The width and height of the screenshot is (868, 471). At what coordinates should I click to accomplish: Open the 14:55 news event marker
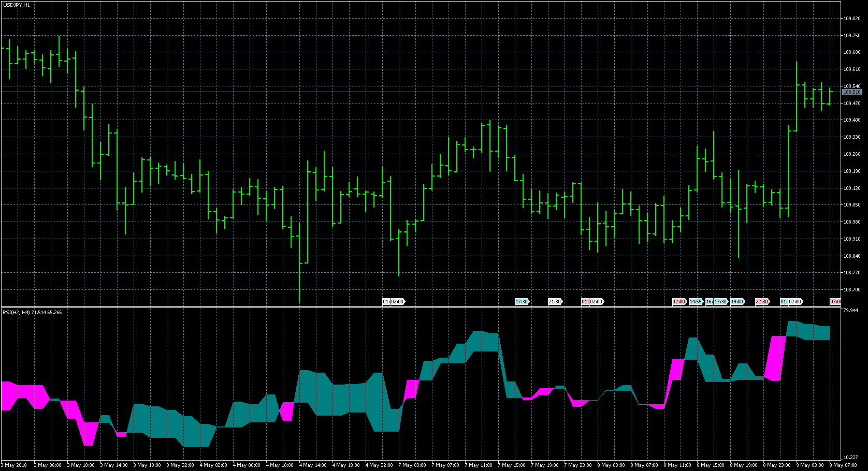[x=696, y=302]
